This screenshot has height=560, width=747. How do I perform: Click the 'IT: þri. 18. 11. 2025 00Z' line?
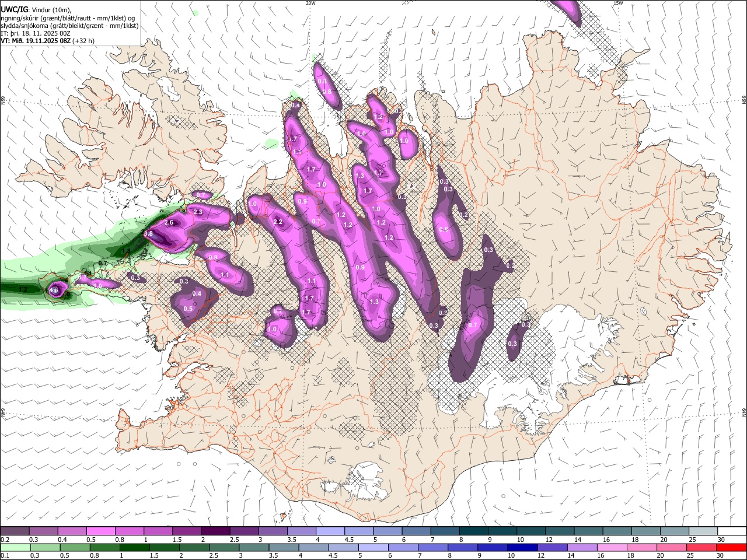point(34,33)
